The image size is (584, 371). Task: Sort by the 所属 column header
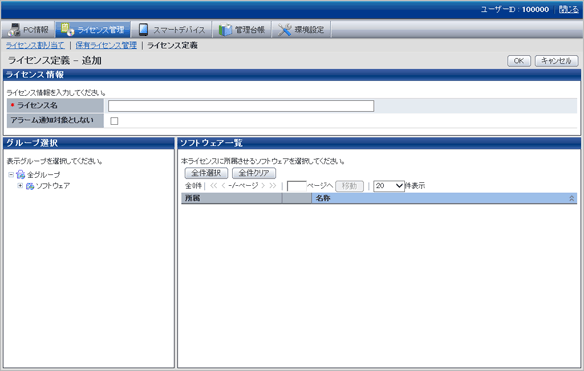tap(231, 198)
